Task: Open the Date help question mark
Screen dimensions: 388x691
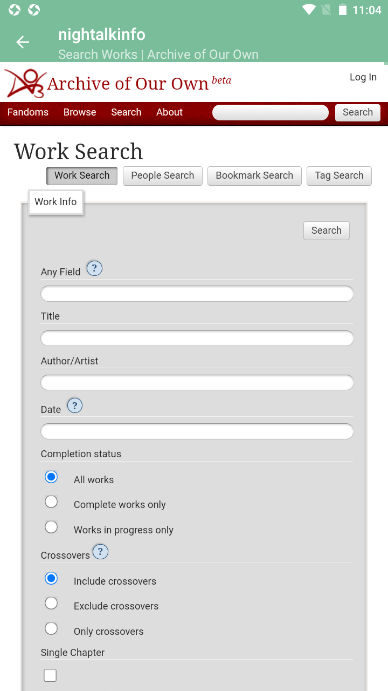Action: click(75, 405)
